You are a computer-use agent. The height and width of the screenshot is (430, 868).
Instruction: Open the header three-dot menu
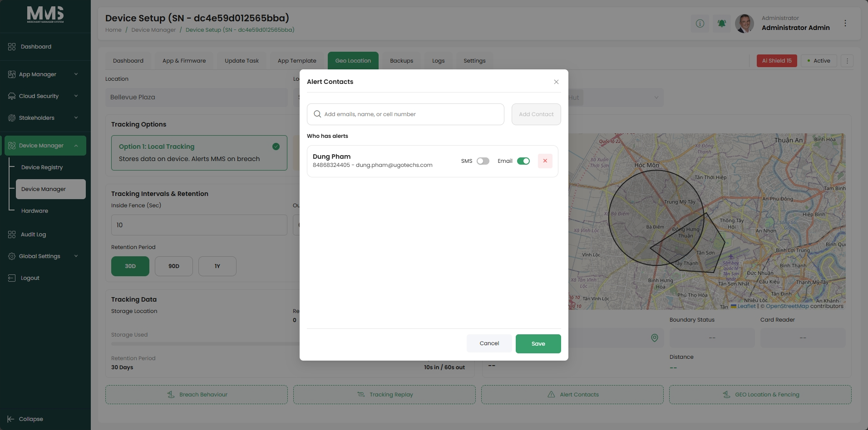click(845, 23)
